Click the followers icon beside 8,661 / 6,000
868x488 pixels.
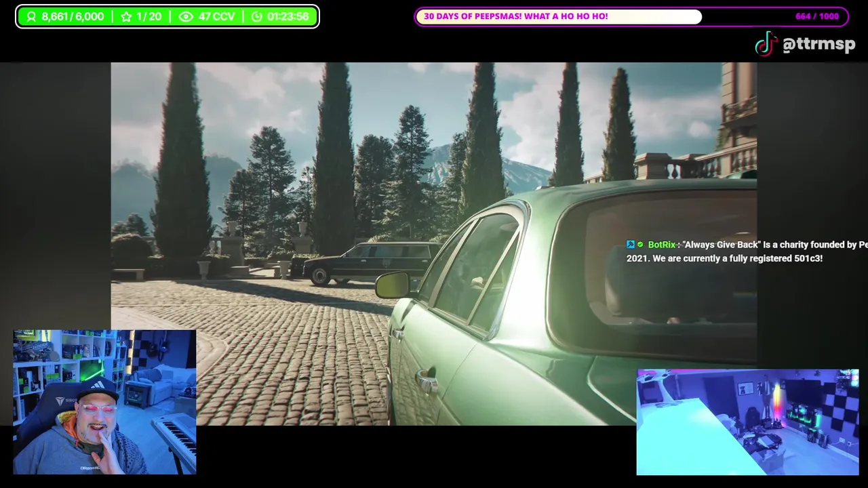pyautogui.click(x=30, y=17)
